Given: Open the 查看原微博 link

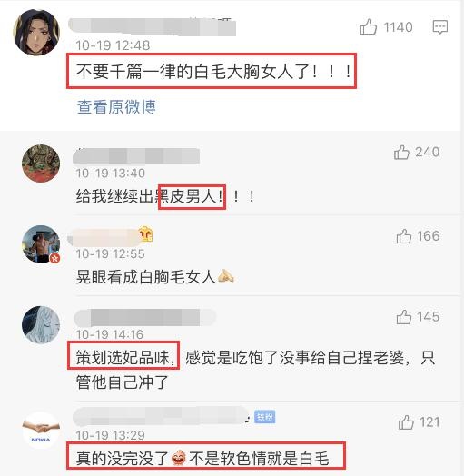Looking at the screenshot, I should click(x=116, y=107).
